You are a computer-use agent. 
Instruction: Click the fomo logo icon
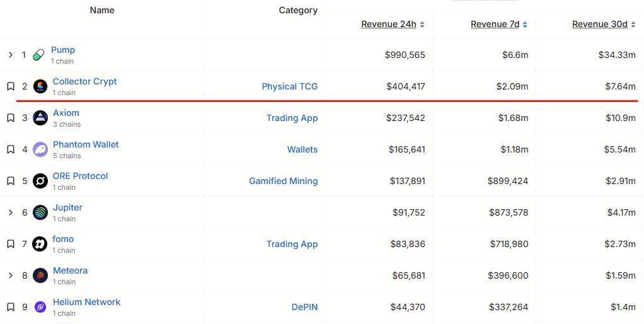point(40,244)
